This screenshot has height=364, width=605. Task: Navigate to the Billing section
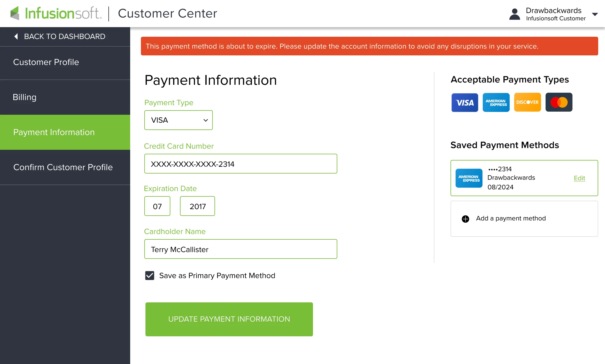25,97
